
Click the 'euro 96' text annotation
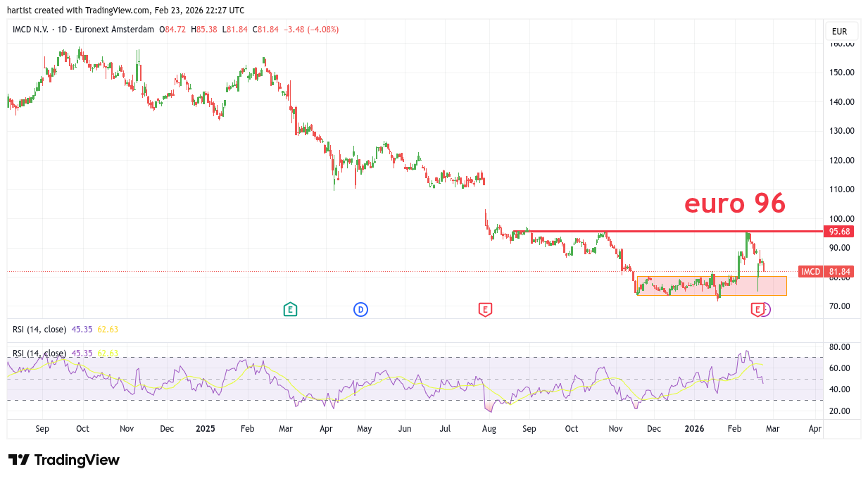pyautogui.click(x=734, y=204)
